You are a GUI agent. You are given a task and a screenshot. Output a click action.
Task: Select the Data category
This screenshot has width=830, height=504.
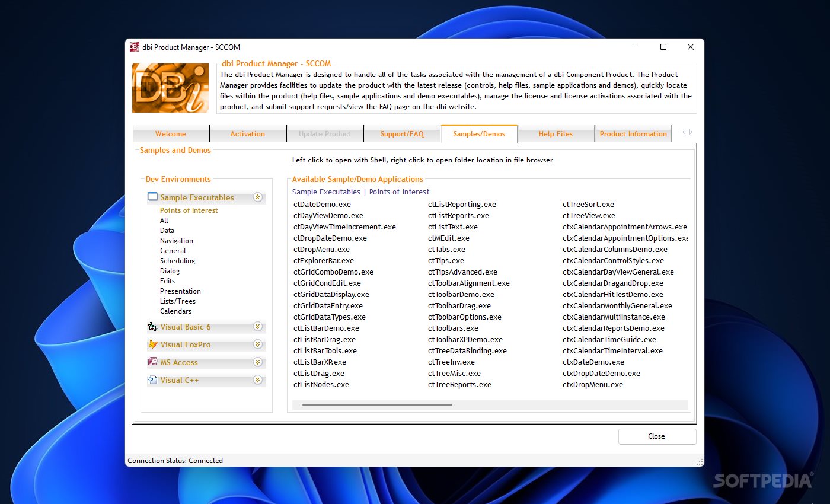pyautogui.click(x=167, y=231)
